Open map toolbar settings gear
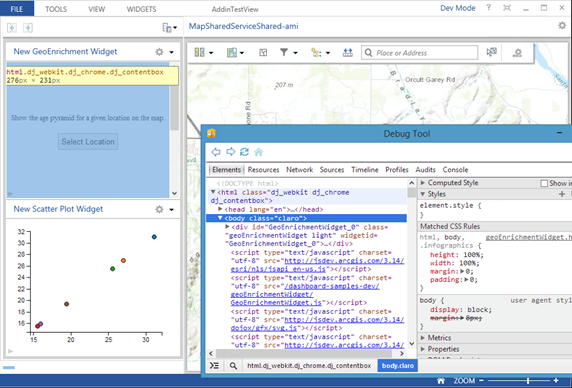 pyautogui.click(x=518, y=53)
